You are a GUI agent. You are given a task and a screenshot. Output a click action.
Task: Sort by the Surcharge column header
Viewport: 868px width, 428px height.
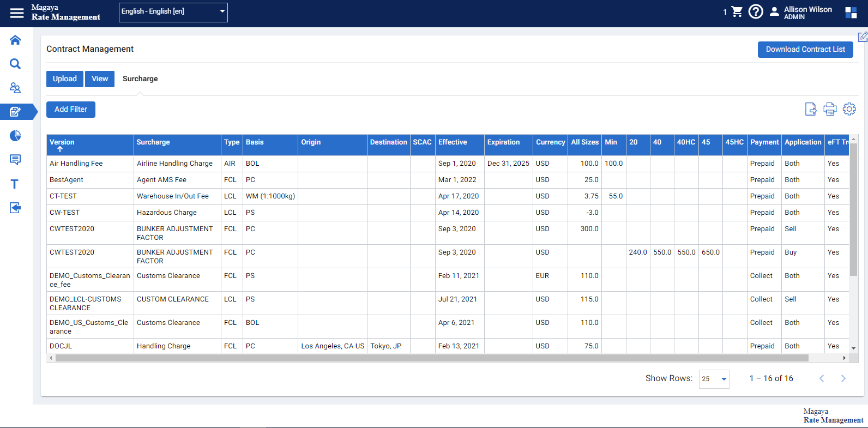coord(177,145)
